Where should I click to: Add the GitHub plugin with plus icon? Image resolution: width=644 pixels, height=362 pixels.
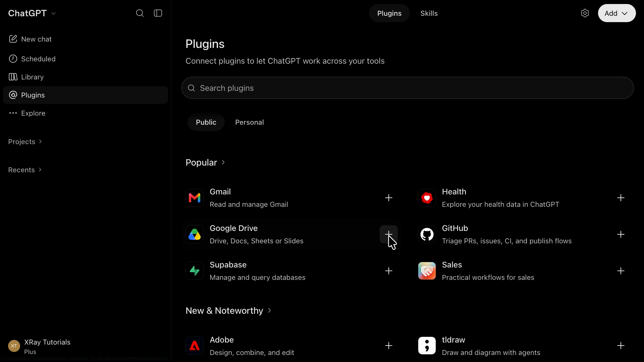click(x=621, y=234)
